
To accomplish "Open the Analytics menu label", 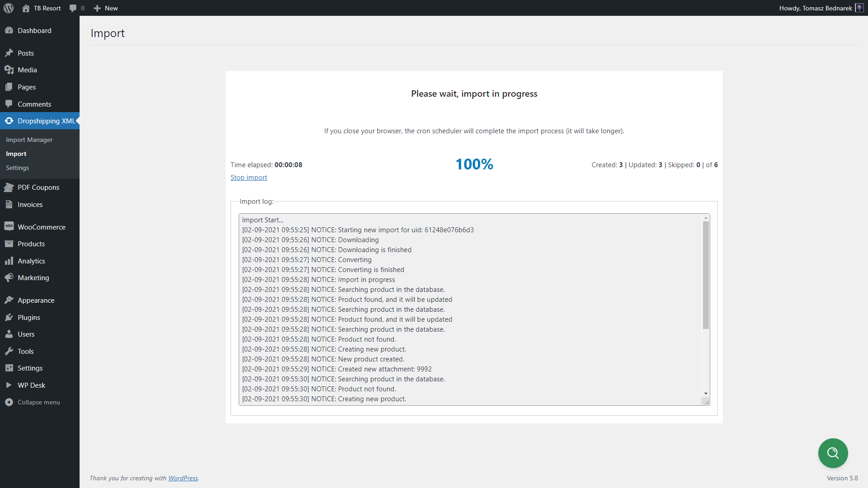I will [31, 261].
